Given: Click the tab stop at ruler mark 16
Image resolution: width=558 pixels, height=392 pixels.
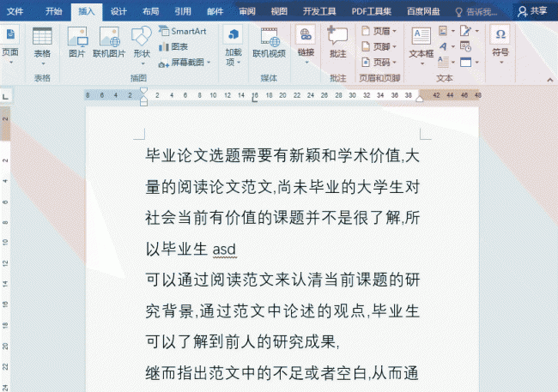Looking at the screenshot, I should (x=254, y=100).
